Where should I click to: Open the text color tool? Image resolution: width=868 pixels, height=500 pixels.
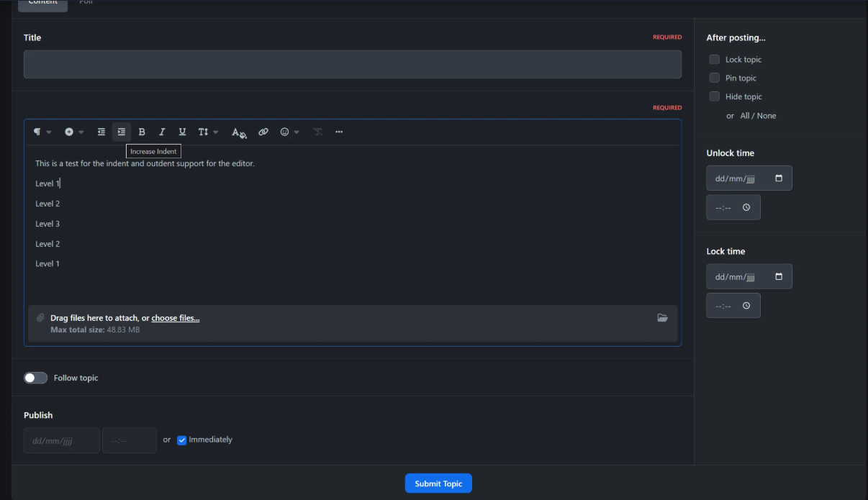point(239,132)
